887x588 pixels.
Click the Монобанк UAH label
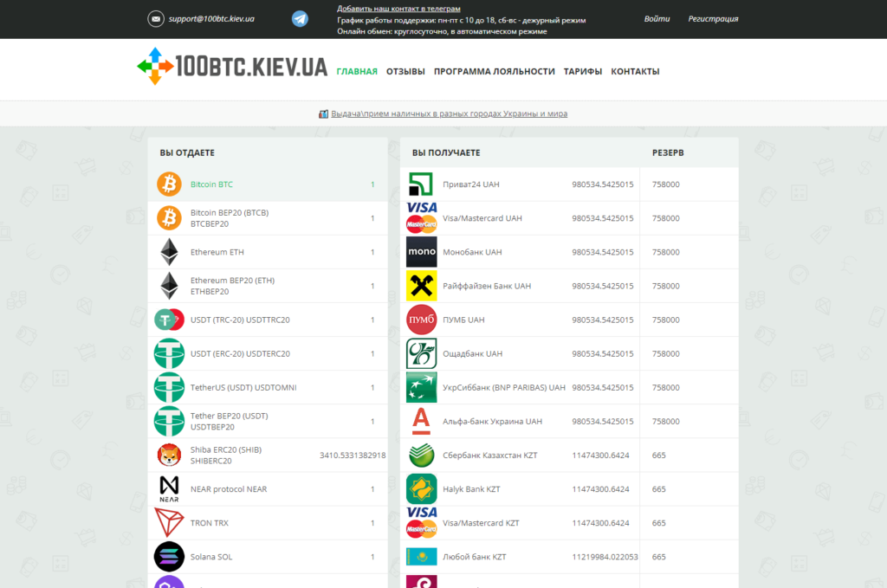[x=472, y=252]
